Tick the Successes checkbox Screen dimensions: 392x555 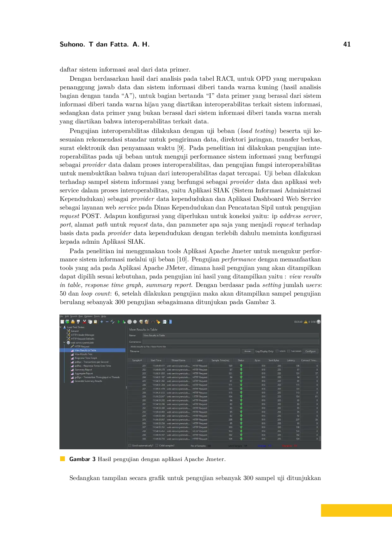289,351
